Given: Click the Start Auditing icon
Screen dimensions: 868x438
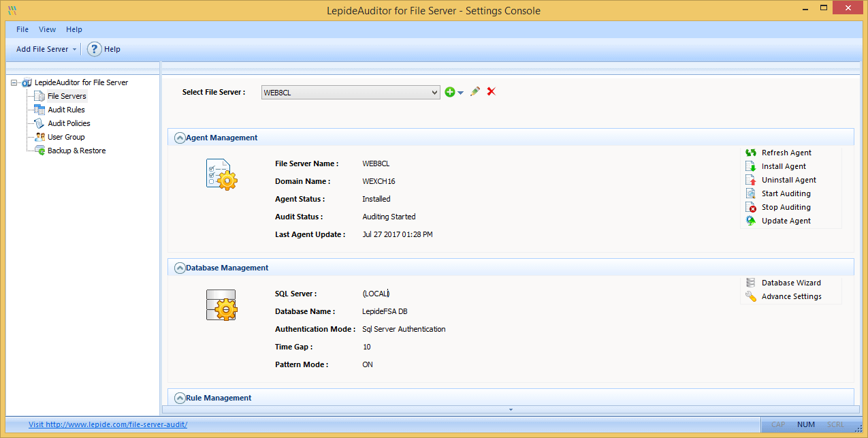Looking at the screenshot, I should [x=751, y=193].
